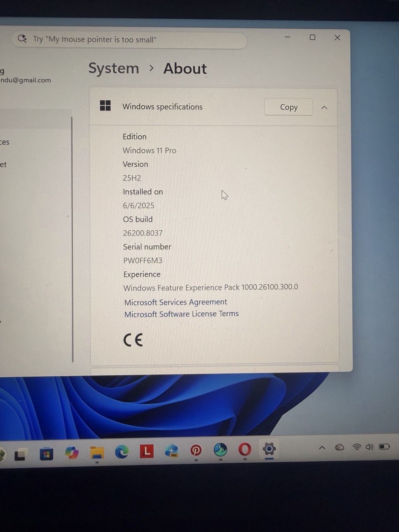Open Task View from the taskbar
Viewport: 399px width, 532px height.
click(x=21, y=454)
